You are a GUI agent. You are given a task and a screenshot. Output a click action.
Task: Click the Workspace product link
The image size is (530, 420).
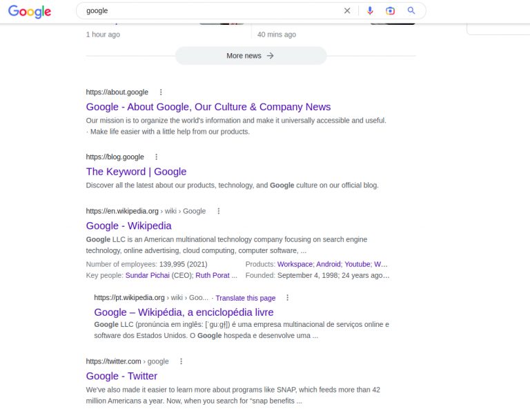pos(295,264)
